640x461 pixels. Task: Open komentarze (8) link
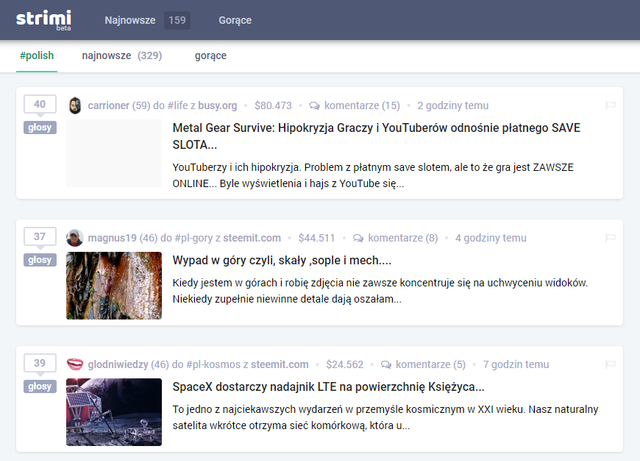pos(403,238)
